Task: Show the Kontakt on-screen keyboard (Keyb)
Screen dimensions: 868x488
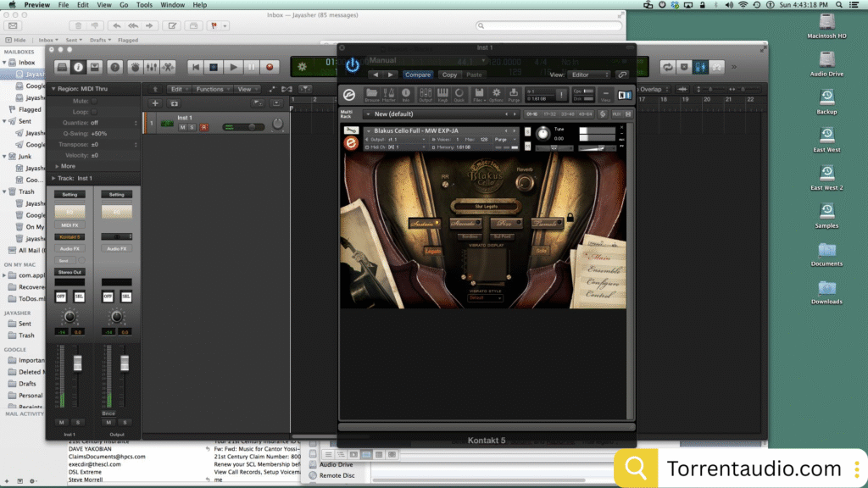Action: point(441,93)
